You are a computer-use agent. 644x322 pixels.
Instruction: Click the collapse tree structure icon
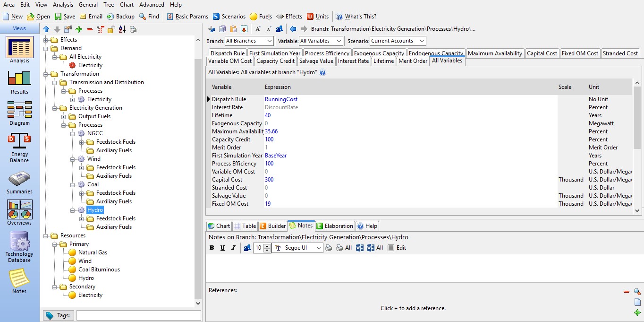pyautogui.click(x=100, y=29)
